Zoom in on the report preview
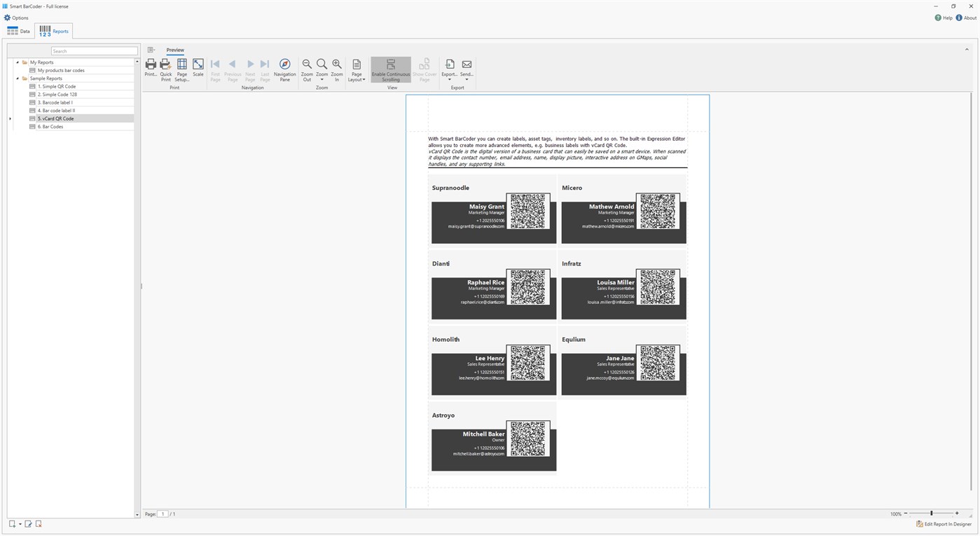Image resolution: width=980 pixels, height=536 pixels. 336,68
